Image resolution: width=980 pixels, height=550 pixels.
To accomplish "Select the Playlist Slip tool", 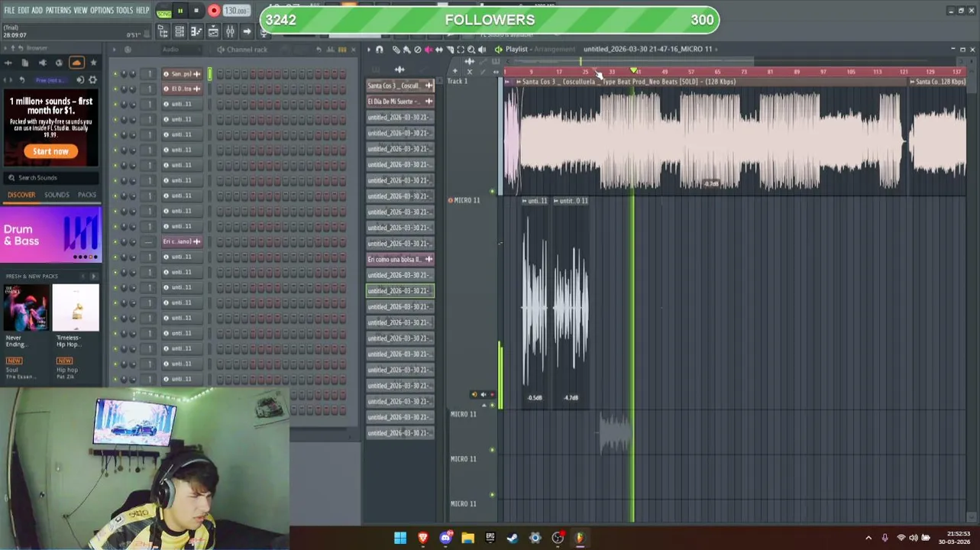I will [x=438, y=50].
